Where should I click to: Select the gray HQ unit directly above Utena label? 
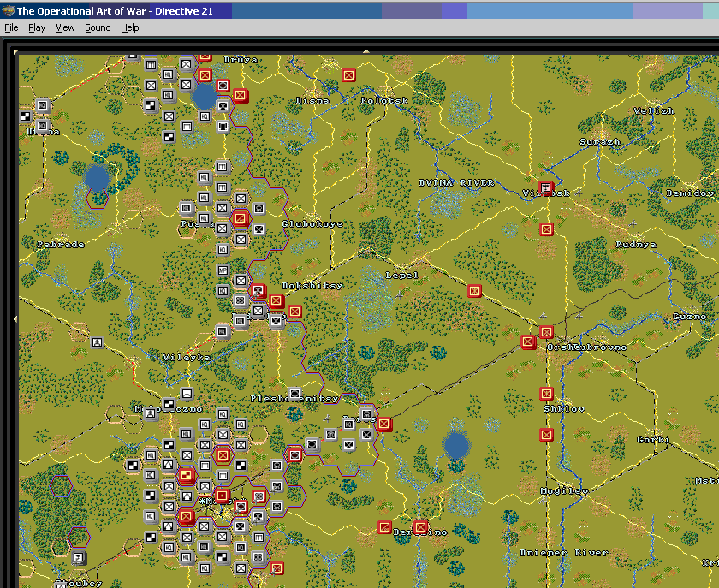tap(43, 125)
